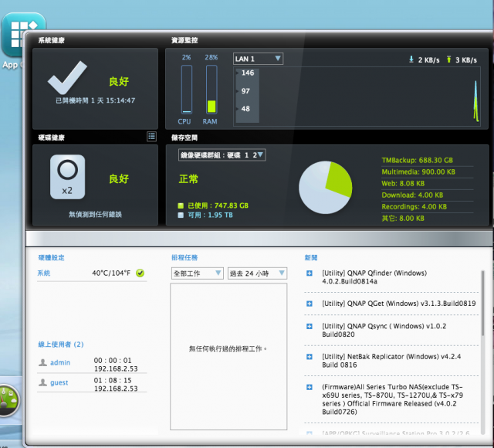Click the TMBackup: 688.30 GB entry

417,160
